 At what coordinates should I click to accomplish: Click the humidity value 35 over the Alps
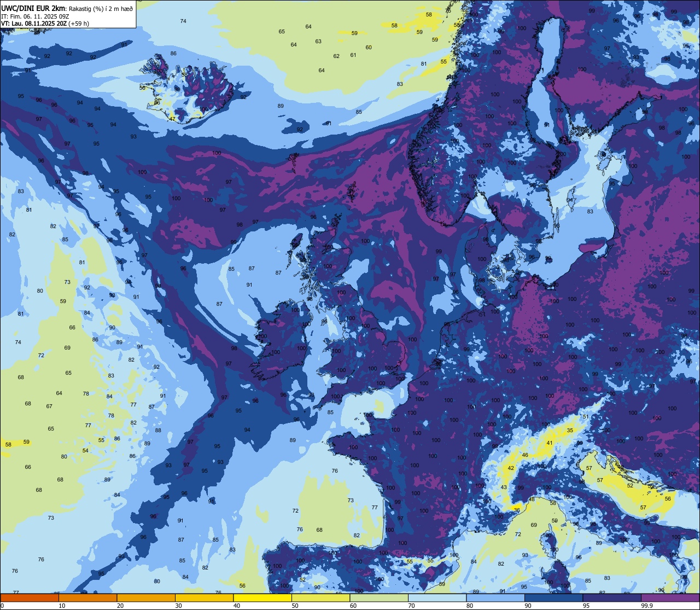(570, 431)
